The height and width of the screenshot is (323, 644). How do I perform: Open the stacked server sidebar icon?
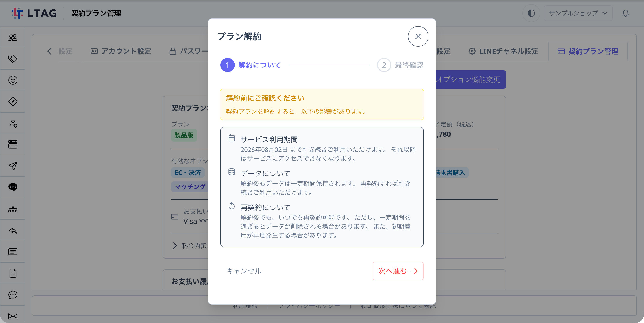(x=13, y=144)
